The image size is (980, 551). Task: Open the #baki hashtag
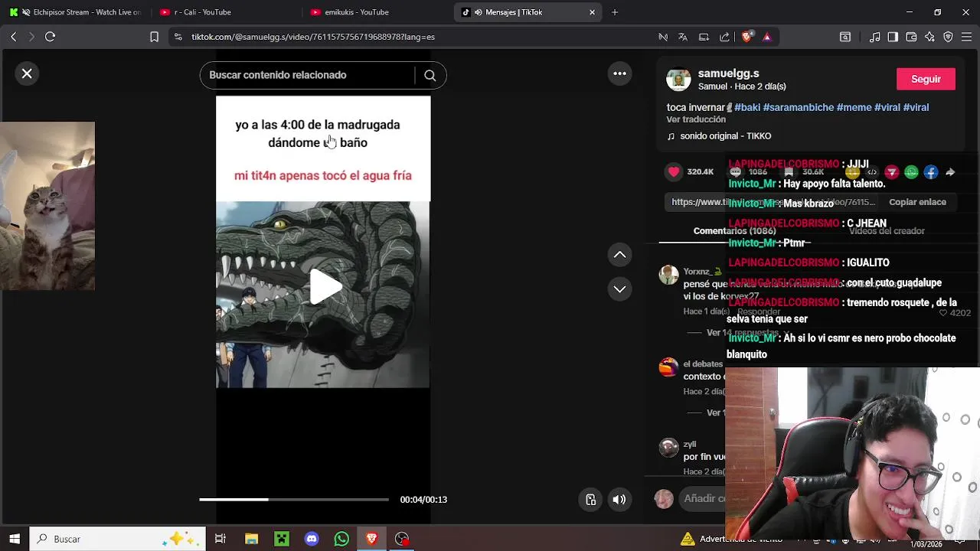pos(747,107)
